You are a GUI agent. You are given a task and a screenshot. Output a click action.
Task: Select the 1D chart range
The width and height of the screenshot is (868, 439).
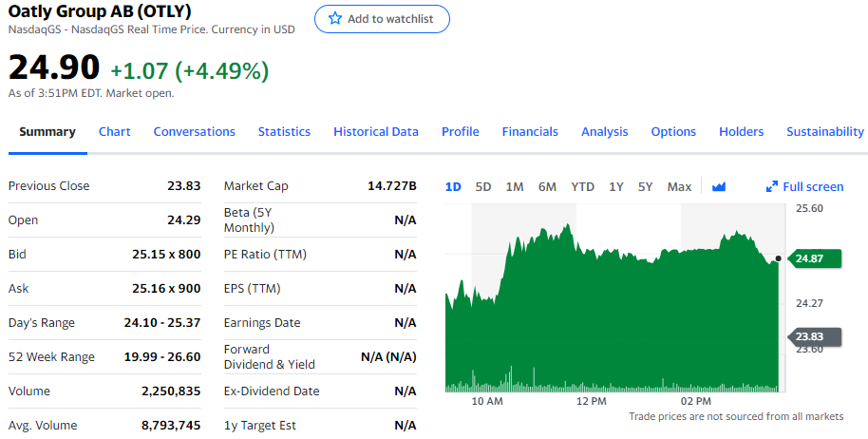[453, 186]
